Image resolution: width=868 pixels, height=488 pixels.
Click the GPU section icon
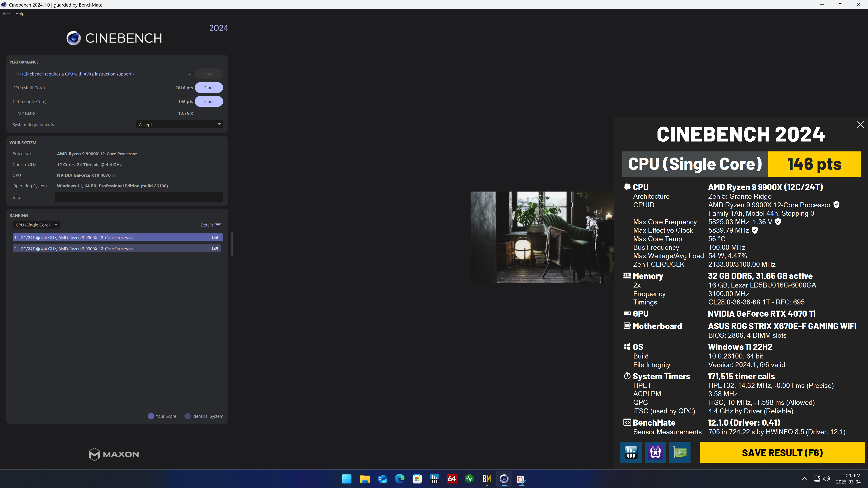[627, 313]
